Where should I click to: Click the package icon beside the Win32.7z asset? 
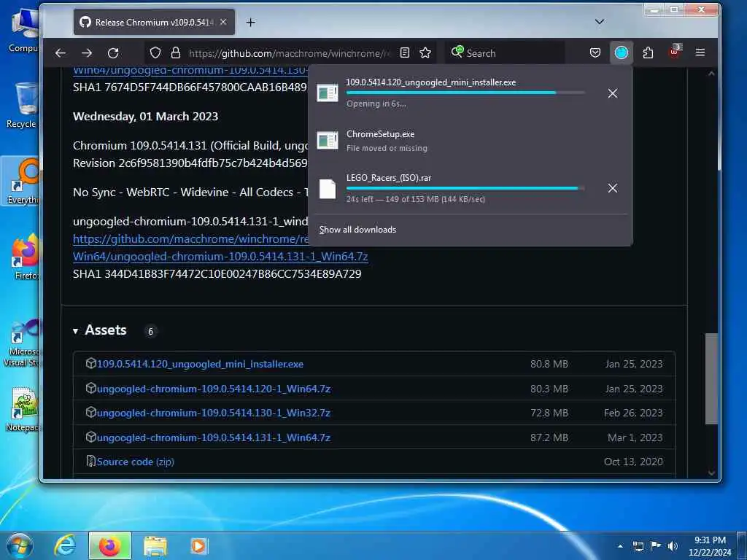[90, 413]
